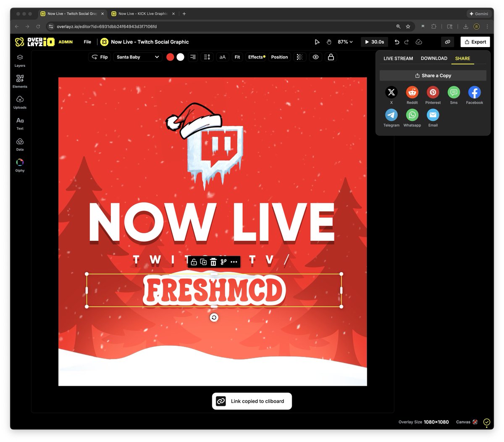Click the rotate handle below FRESHMCD
Image resolution: width=504 pixels, height=442 pixels.
click(x=214, y=318)
